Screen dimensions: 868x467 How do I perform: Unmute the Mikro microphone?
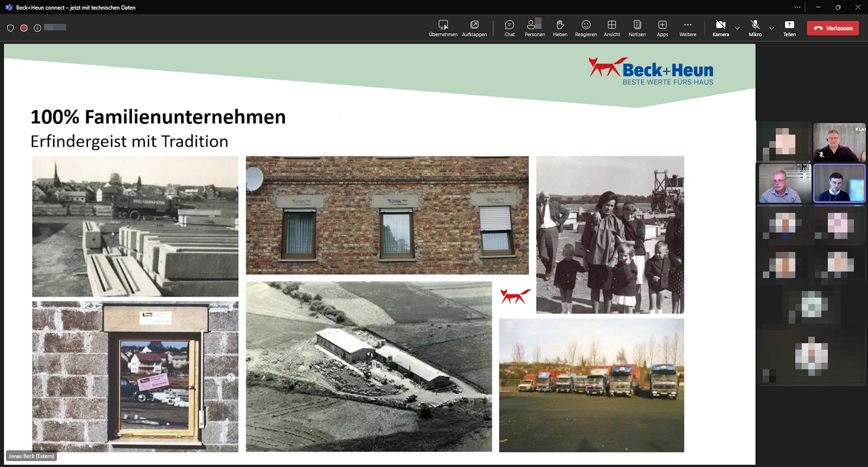click(x=755, y=28)
